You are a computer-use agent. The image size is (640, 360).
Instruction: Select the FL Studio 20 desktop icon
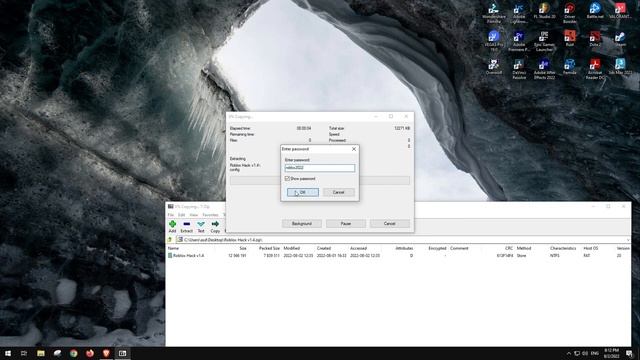(x=544, y=11)
